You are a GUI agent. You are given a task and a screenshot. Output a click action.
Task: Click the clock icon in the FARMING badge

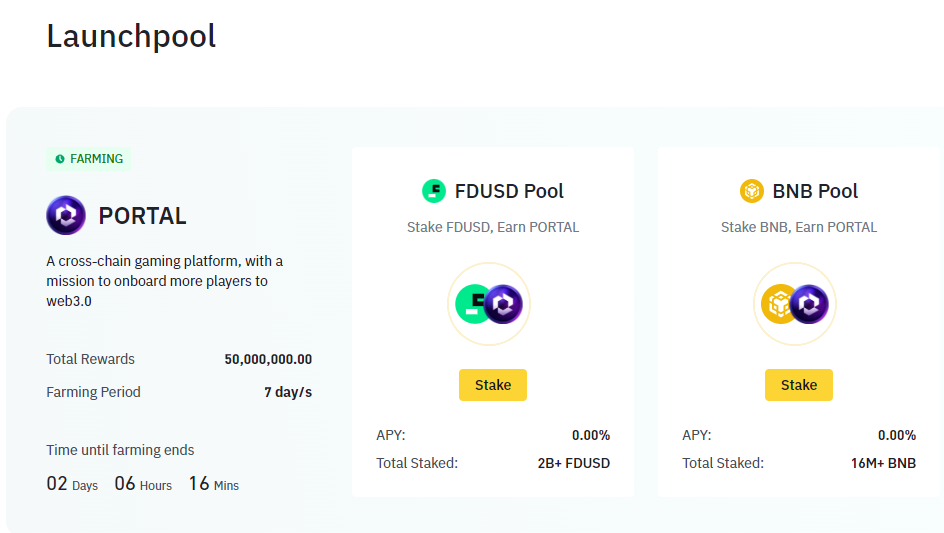point(60,159)
